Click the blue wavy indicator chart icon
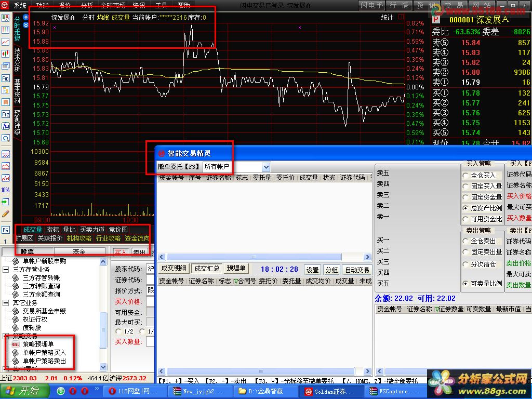The height and width of the screenshot is (399, 532). [x=5, y=154]
